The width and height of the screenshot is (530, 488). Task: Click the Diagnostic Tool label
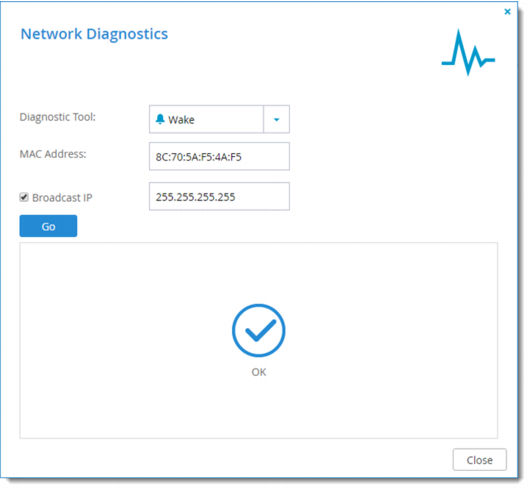pos(58,117)
